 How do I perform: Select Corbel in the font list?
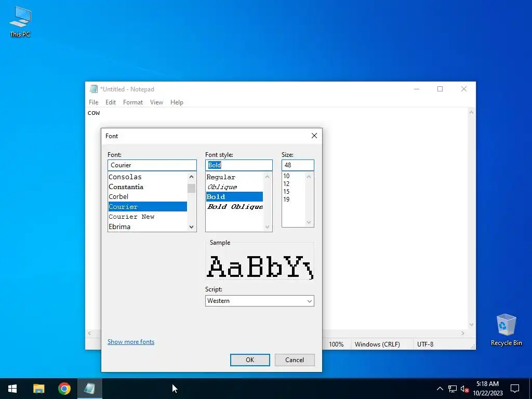(x=148, y=196)
